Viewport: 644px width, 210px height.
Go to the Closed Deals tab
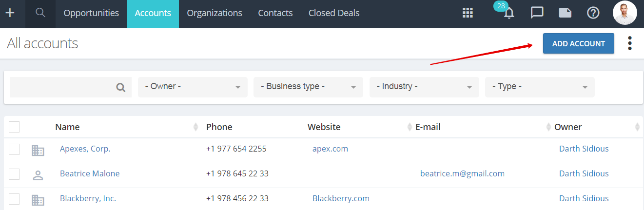click(334, 13)
